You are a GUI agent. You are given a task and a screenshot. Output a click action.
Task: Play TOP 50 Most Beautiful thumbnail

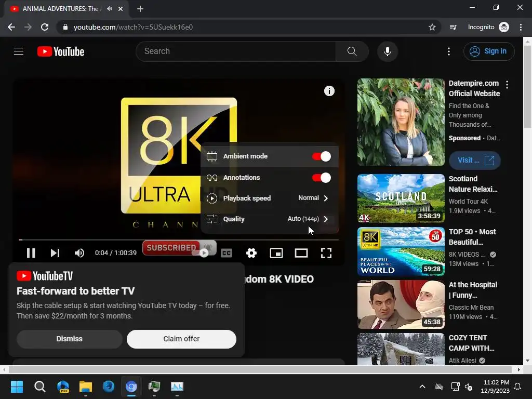pos(401,251)
